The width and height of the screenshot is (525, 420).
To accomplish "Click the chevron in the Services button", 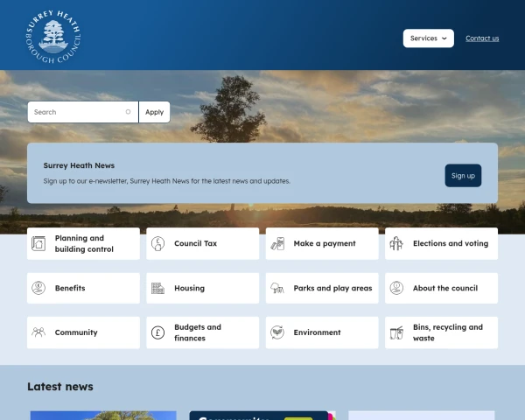I will [x=444, y=38].
